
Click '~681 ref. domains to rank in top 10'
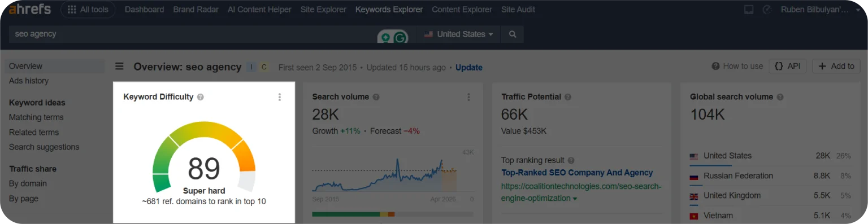204,201
